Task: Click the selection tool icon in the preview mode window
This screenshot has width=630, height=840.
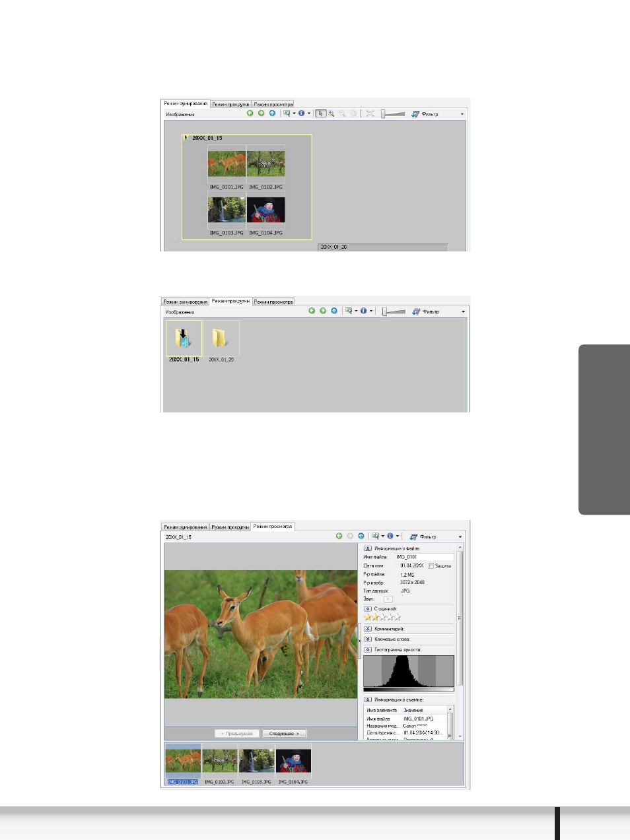Action: click(x=375, y=536)
